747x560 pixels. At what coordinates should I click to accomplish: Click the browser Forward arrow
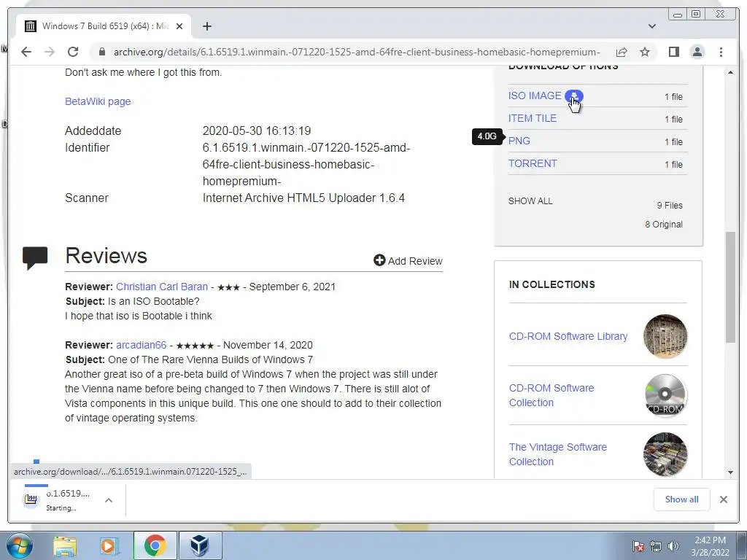(50, 52)
